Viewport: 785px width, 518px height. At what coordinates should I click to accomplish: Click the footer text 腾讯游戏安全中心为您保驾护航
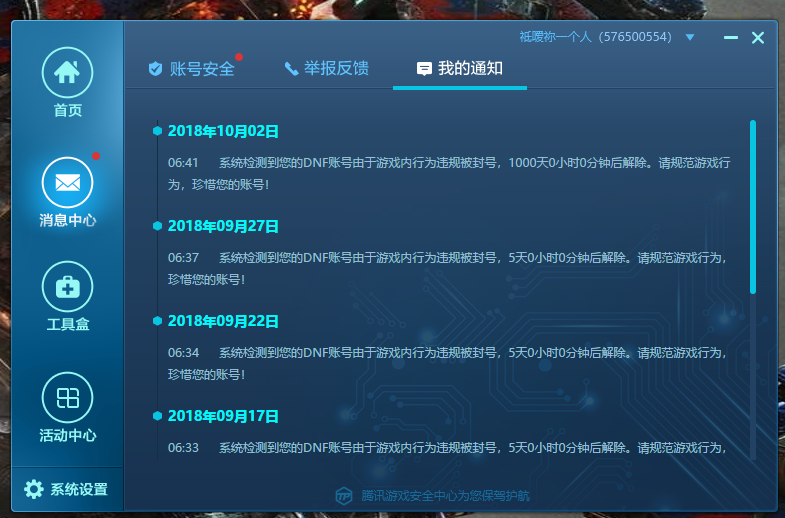[446, 496]
